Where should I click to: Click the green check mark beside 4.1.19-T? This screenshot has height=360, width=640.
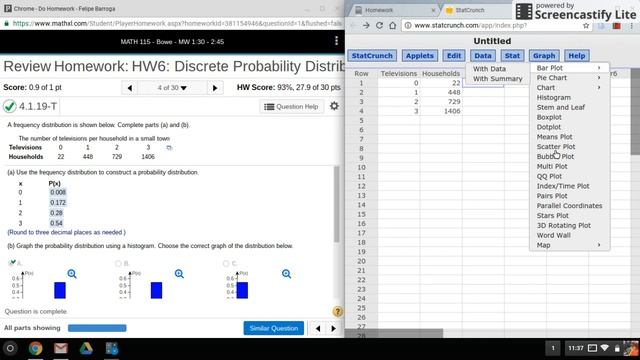point(10,106)
